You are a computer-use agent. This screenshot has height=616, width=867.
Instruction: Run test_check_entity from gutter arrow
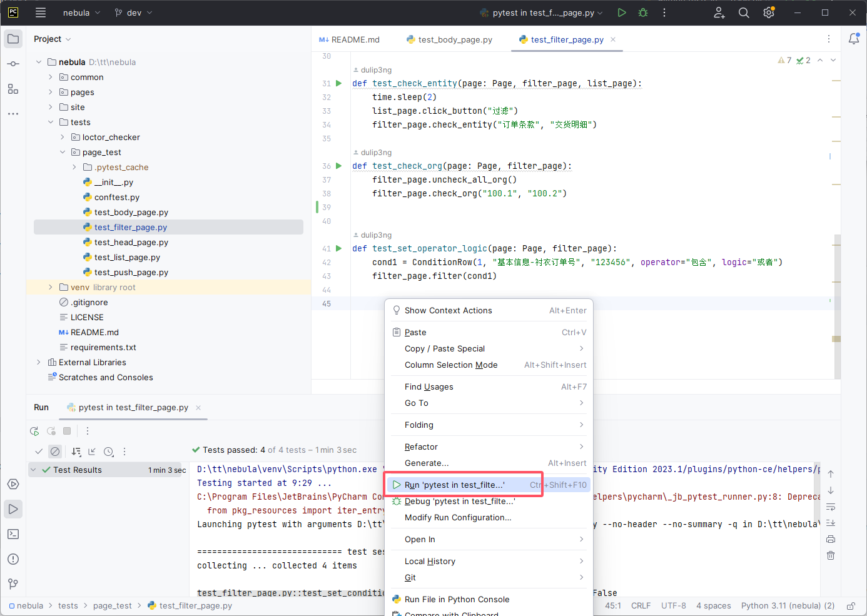(x=339, y=83)
